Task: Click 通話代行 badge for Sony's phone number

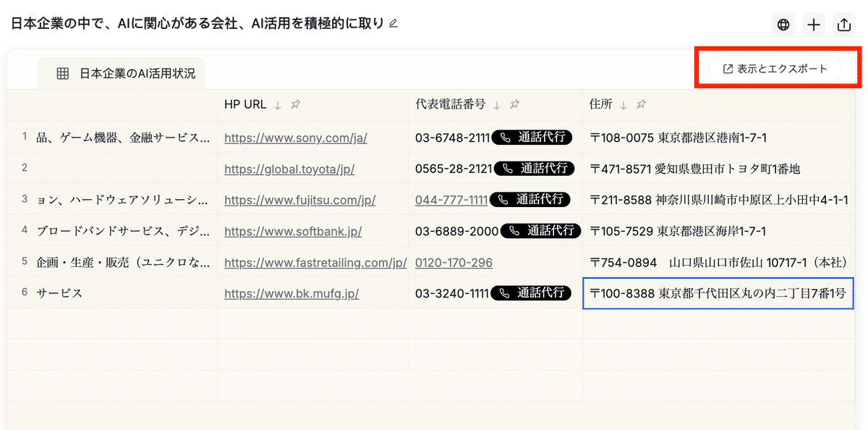Action: 532,138
